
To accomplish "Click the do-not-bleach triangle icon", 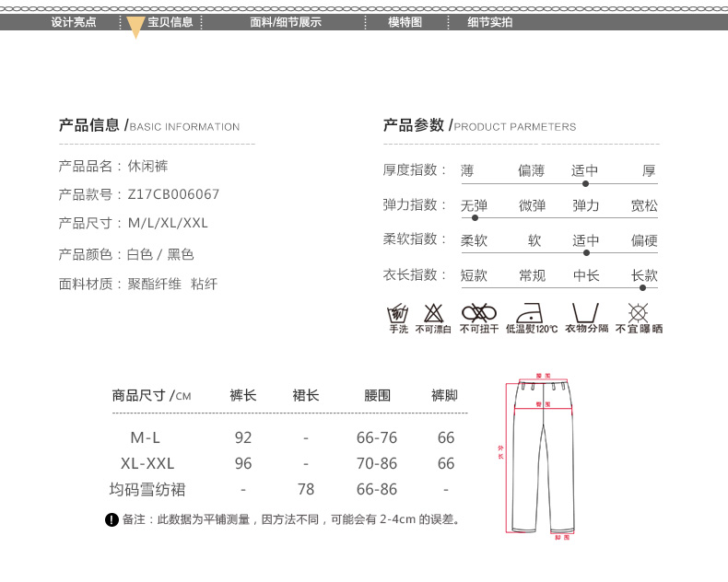I will [433, 312].
